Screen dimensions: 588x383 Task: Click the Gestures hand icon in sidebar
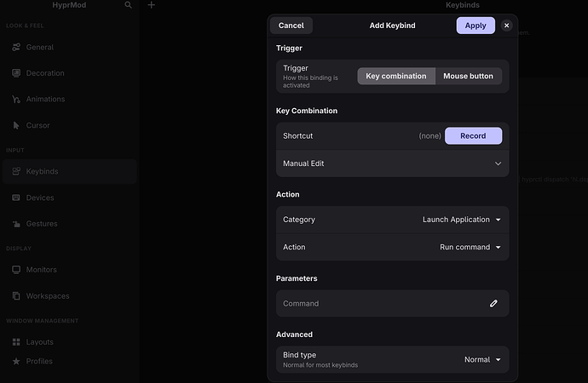[x=16, y=224]
